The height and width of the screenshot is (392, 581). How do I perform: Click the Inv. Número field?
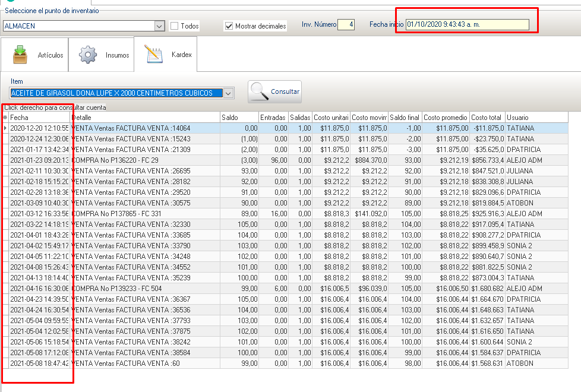(x=346, y=24)
